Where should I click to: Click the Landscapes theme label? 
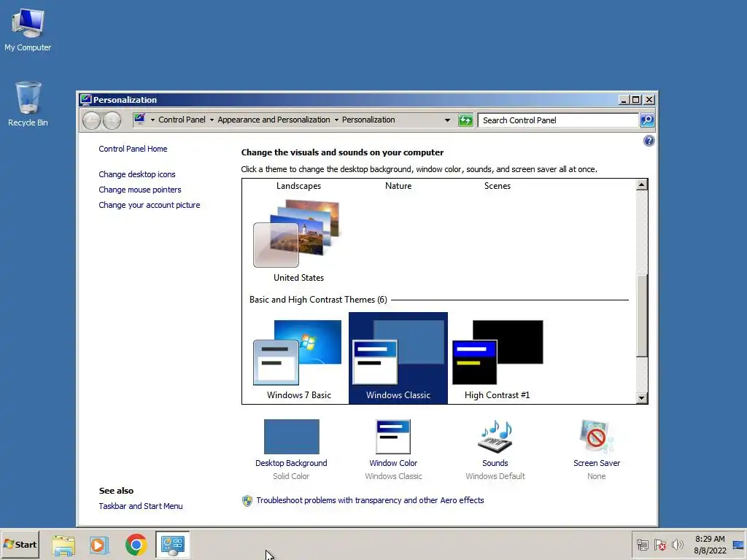298,186
